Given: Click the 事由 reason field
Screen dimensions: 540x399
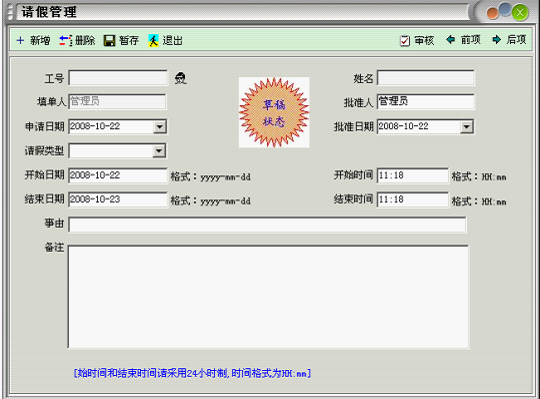Looking at the screenshot, I should click(x=267, y=225).
